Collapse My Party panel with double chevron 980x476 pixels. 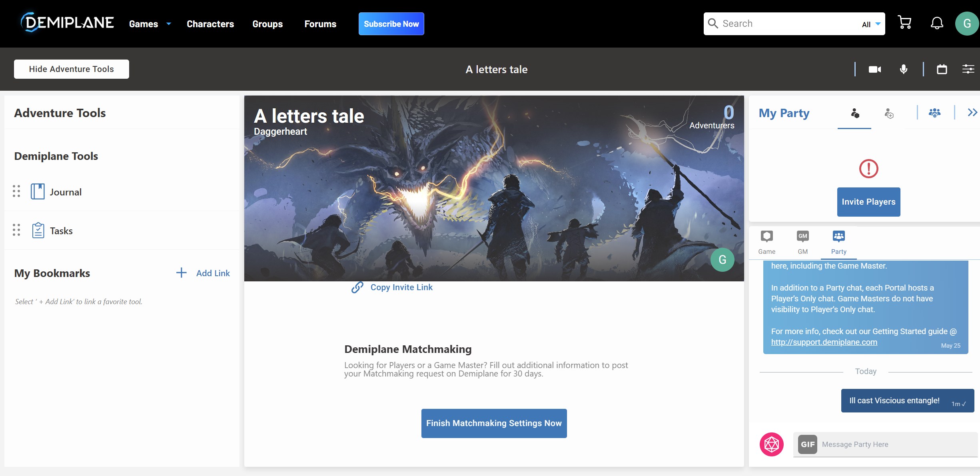[972, 113]
